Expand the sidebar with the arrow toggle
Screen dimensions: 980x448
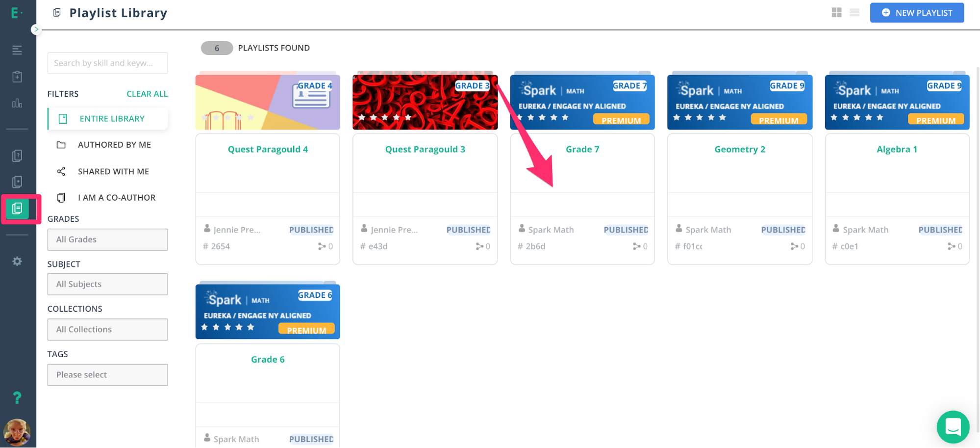pos(36,29)
